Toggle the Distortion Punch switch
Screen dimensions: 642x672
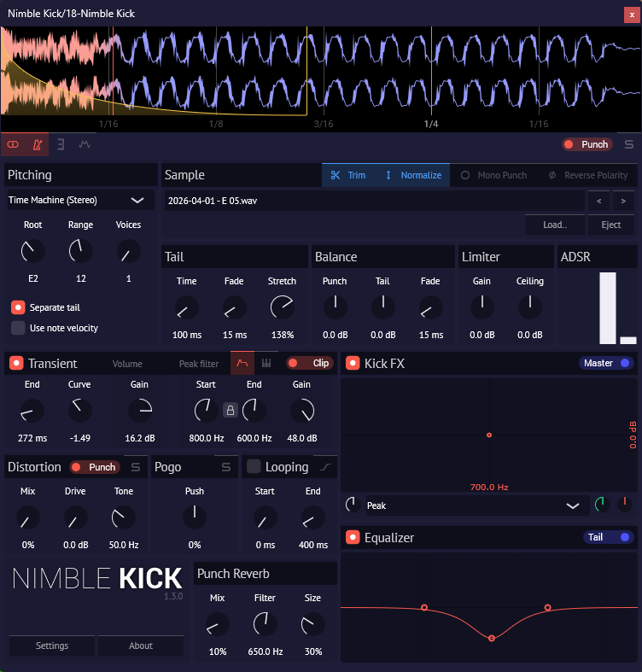coord(95,467)
